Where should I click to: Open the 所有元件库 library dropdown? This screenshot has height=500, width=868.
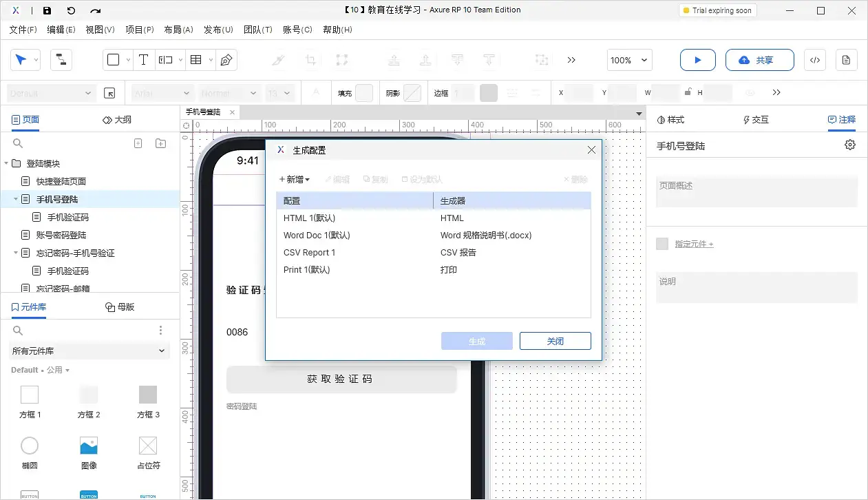tap(89, 351)
